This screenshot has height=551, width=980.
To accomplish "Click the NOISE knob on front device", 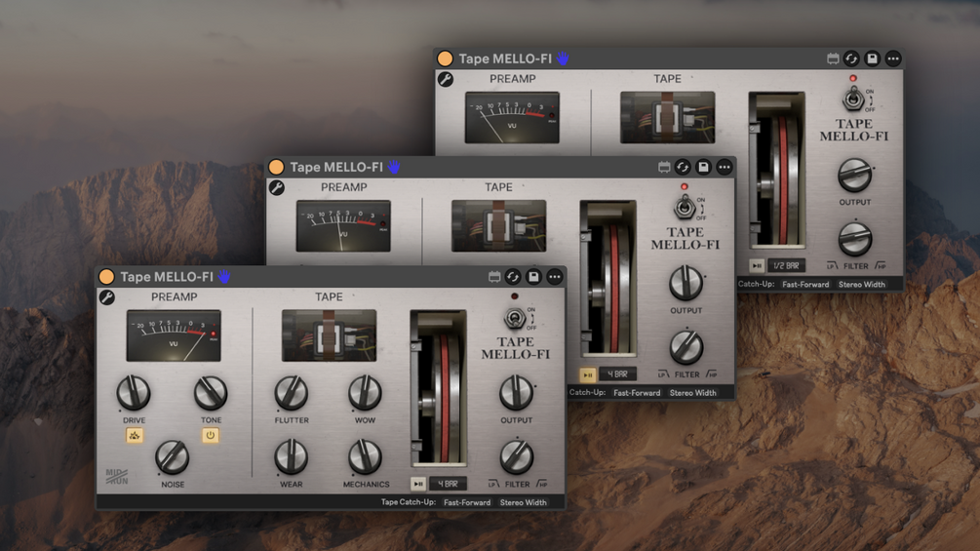I will tap(173, 457).
